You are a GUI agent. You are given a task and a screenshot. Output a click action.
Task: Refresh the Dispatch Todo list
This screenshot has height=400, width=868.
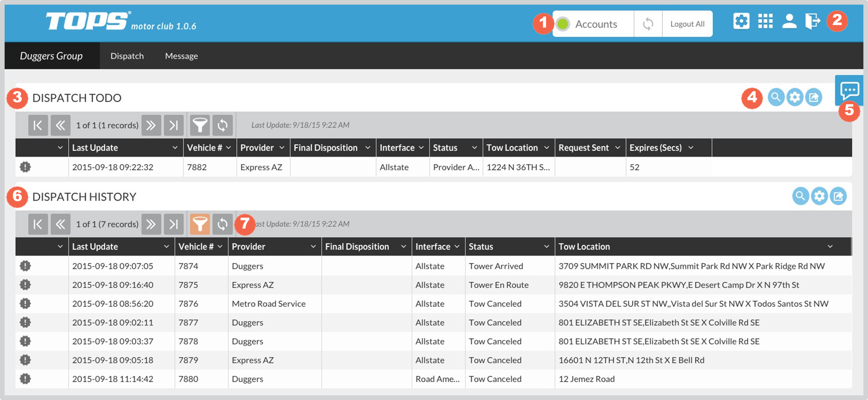(223, 126)
